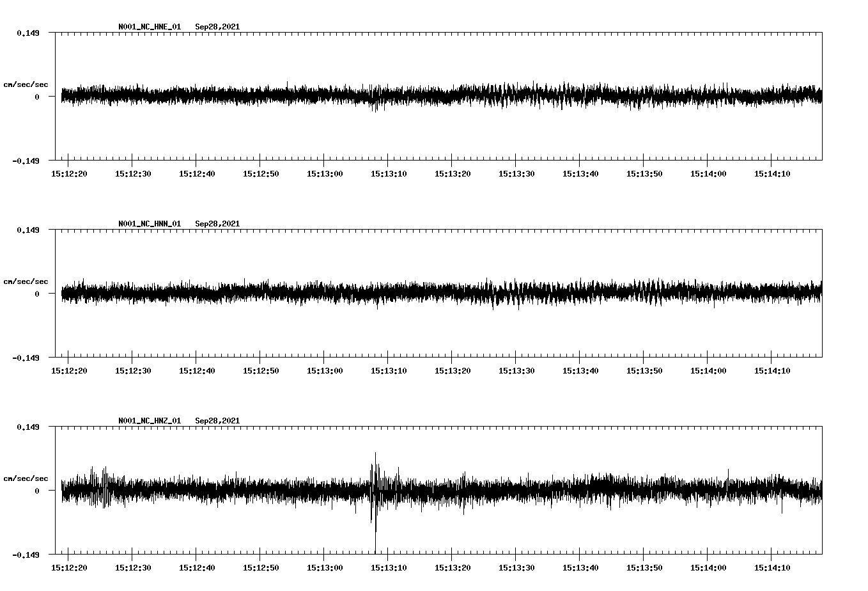
Task: Click the 15:12:40 time label under the HNN plot
Action: pos(197,370)
